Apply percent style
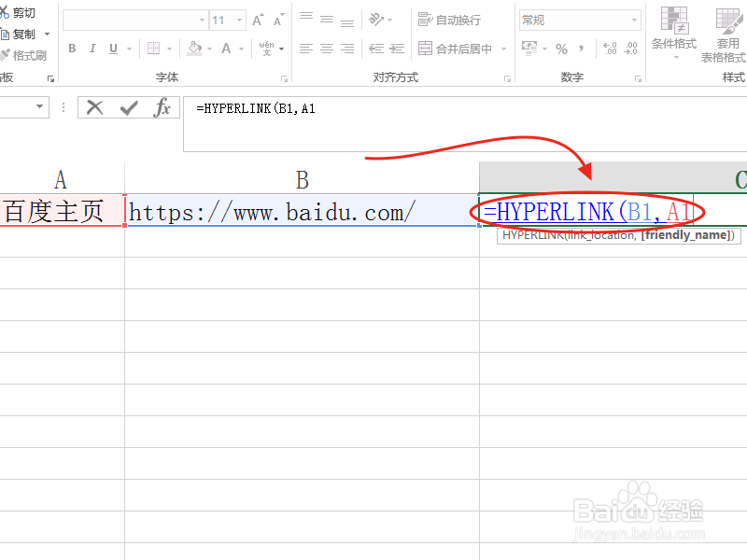 click(x=562, y=49)
